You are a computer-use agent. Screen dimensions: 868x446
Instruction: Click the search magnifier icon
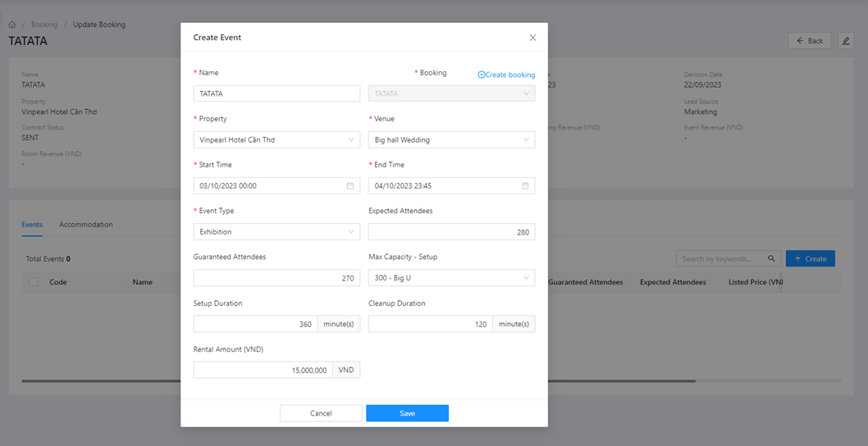pyautogui.click(x=771, y=259)
